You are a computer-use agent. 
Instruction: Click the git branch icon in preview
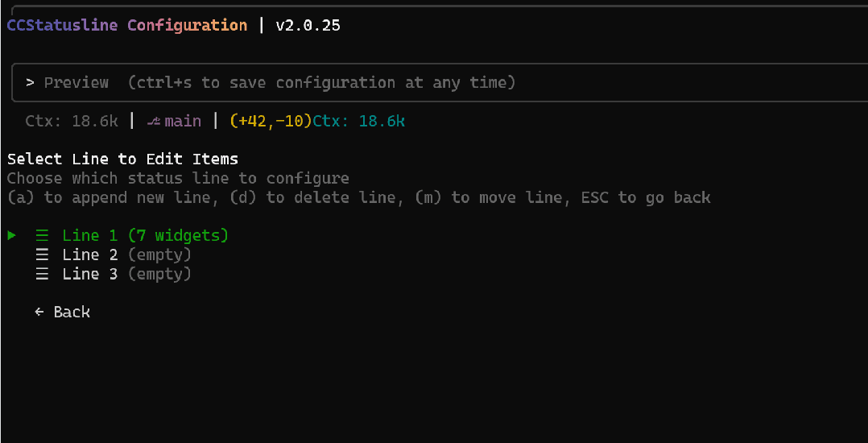(154, 122)
